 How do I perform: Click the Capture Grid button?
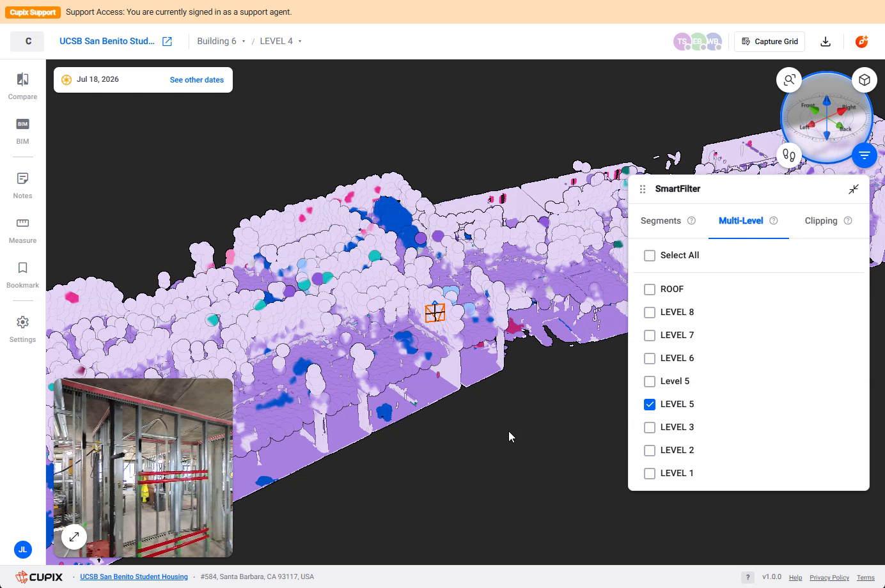point(769,42)
